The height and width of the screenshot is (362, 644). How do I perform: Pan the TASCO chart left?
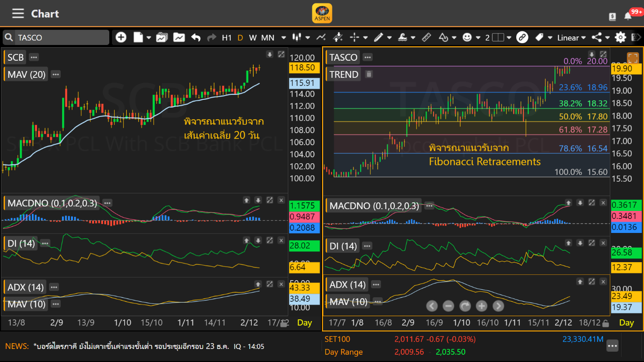432,306
